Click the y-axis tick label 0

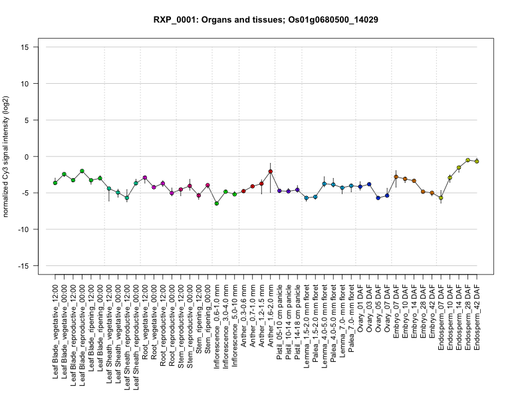coord(27,157)
